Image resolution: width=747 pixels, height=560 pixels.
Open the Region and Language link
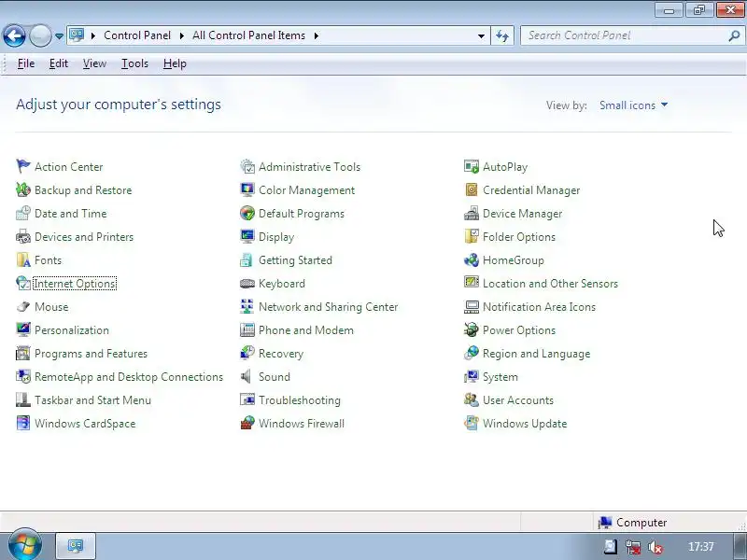[x=536, y=354]
